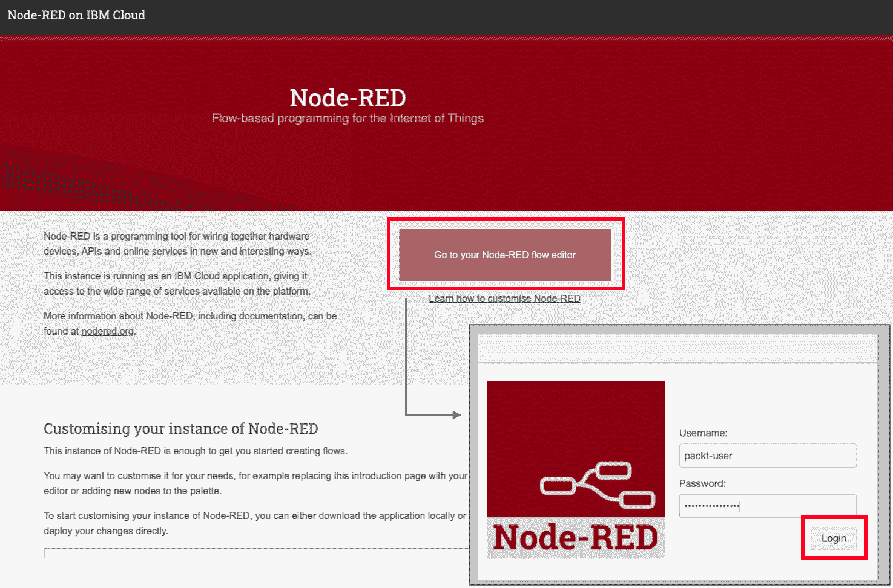Click the 'Password:' label
Image resolution: width=893 pixels, height=588 pixels.
(x=702, y=483)
